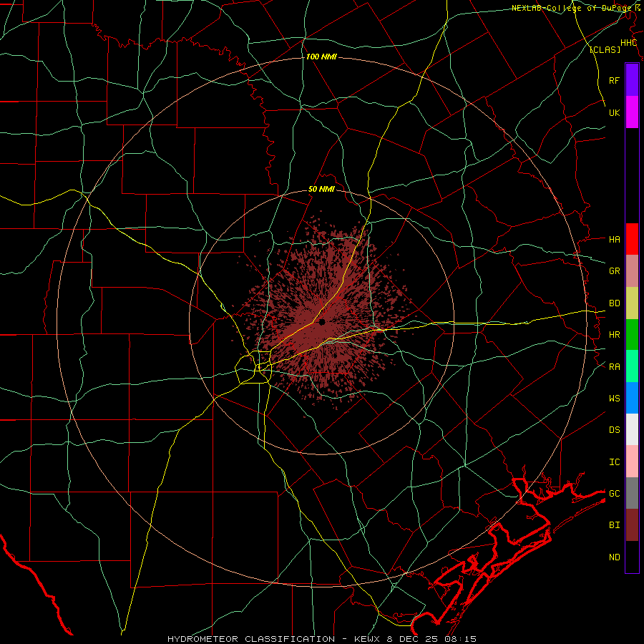Click the 'UK' legend label
Viewport: 644px width, 644px height.
[x=615, y=112]
